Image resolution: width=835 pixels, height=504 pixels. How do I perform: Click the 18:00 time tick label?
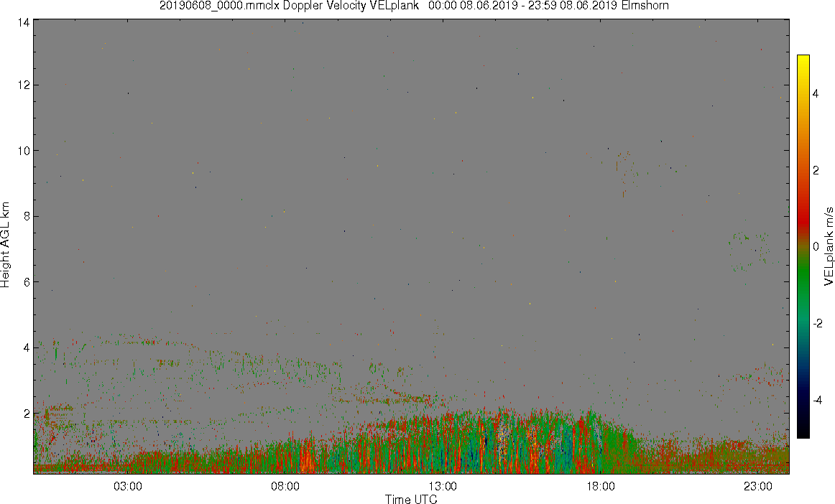click(x=601, y=486)
